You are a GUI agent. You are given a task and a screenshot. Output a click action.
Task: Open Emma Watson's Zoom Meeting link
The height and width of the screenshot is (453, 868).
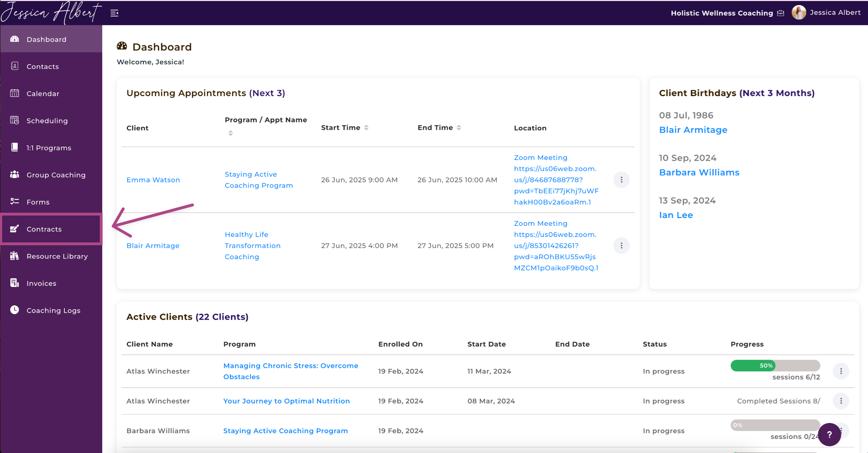556,180
